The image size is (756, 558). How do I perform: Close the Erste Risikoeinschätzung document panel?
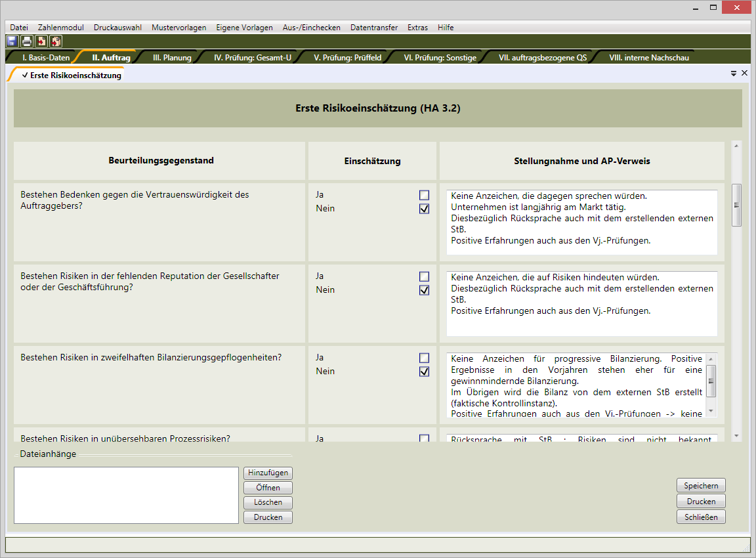[x=744, y=74]
